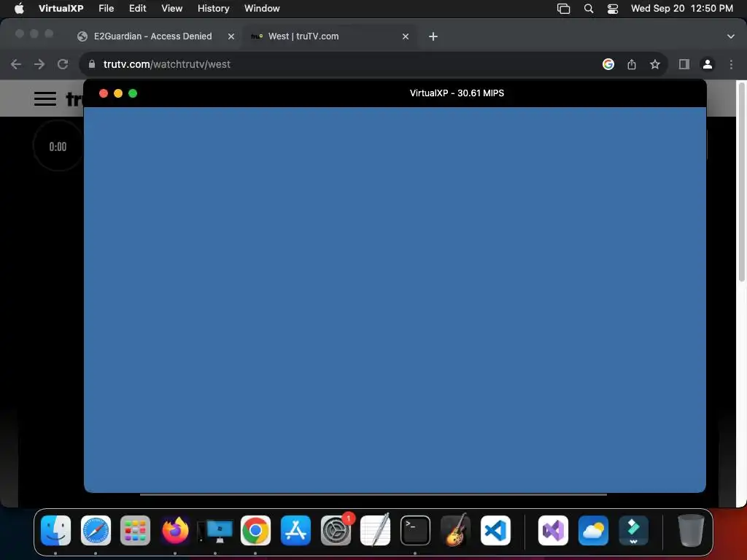
Task: Close the E2Guardian - Access Denied tab
Action: [231, 36]
